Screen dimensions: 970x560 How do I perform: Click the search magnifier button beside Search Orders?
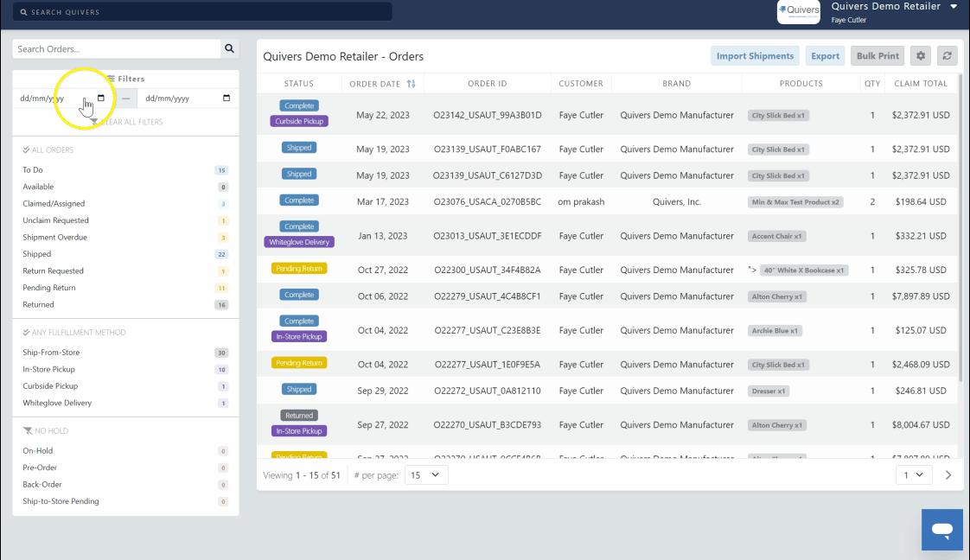coord(229,49)
